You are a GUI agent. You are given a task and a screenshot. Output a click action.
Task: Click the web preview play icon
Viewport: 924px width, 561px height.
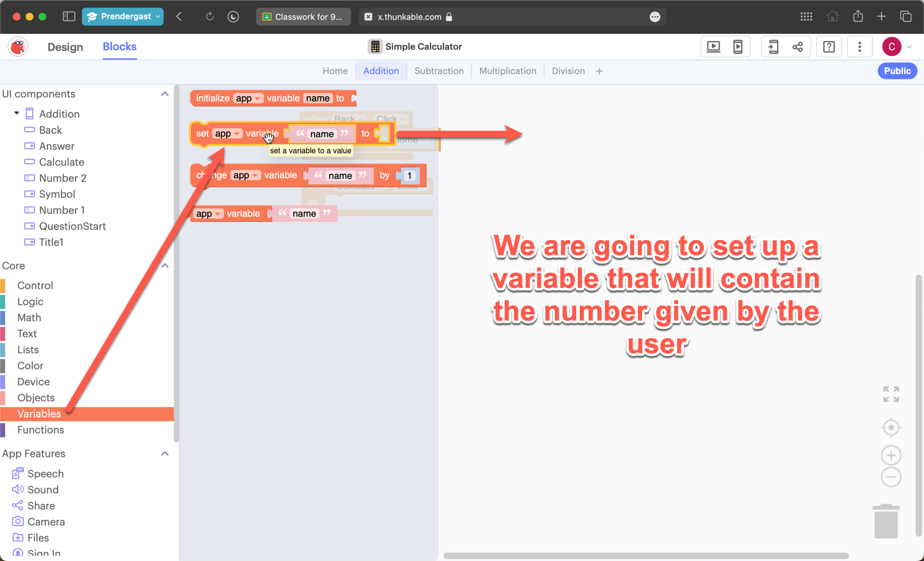coord(713,47)
